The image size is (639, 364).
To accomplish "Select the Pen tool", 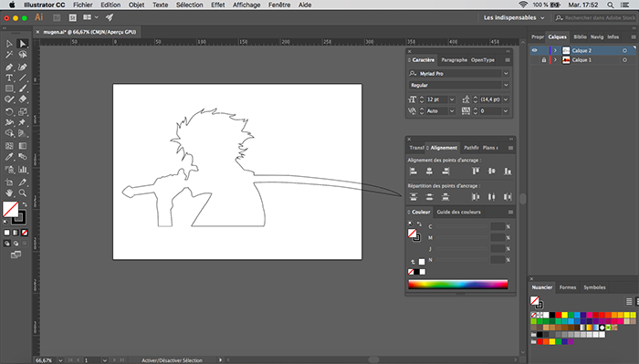I will 9,67.
